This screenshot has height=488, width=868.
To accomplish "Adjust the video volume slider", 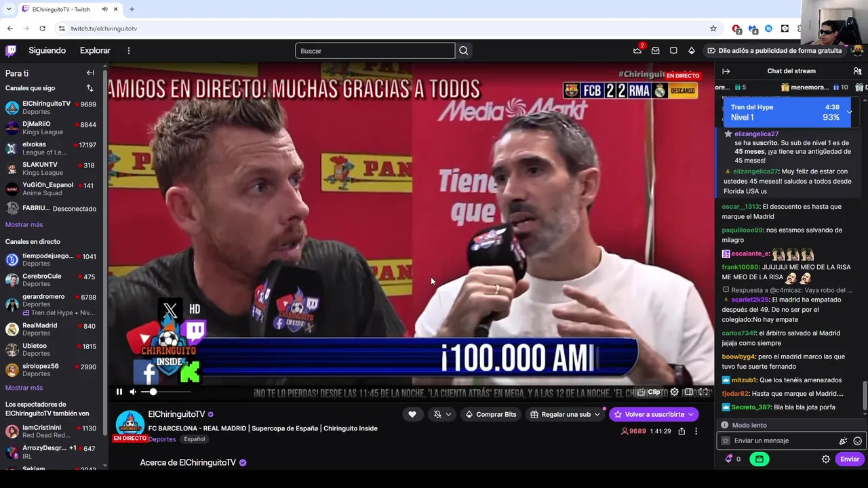I will click(x=165, y=392).
